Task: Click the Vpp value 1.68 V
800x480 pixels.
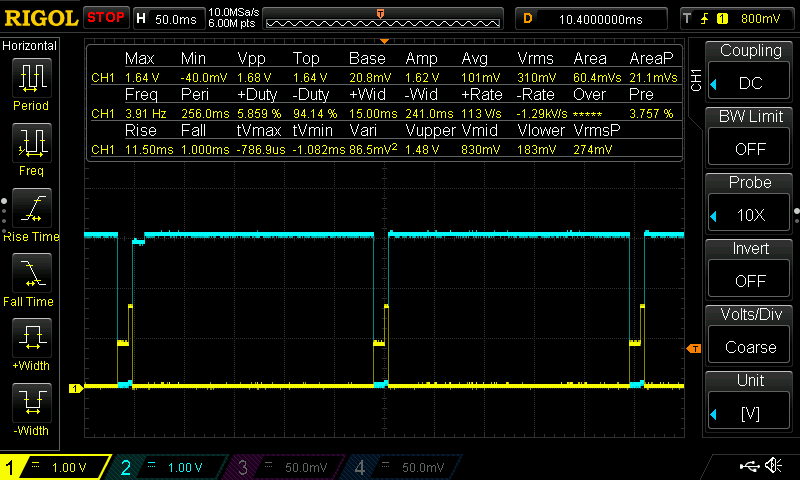Action: (x=254, y=78)
